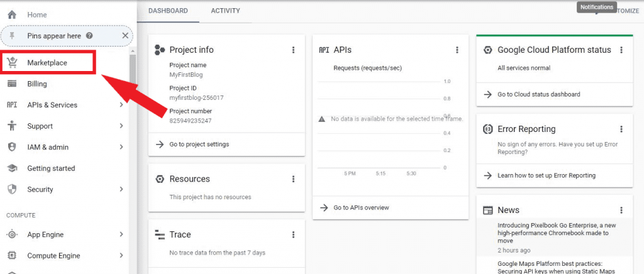Open Error Reporting card three-dot menu

621,129
